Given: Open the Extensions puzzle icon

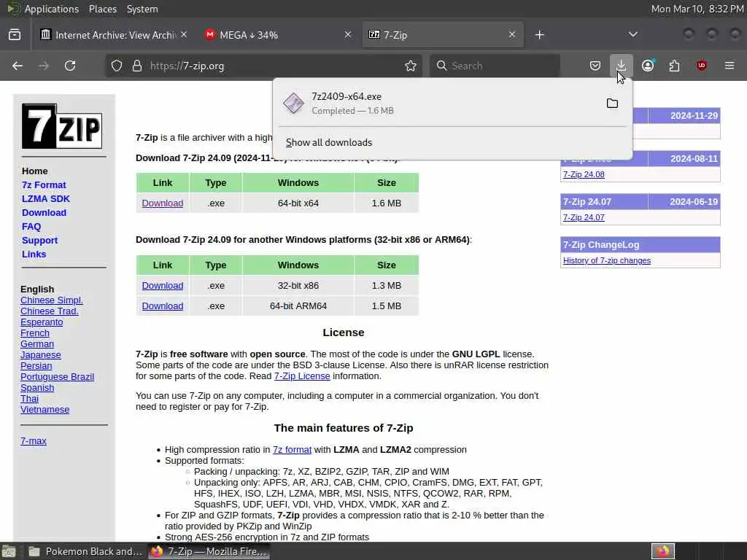Looking at the screenshot, I should [x=674, y=66].
